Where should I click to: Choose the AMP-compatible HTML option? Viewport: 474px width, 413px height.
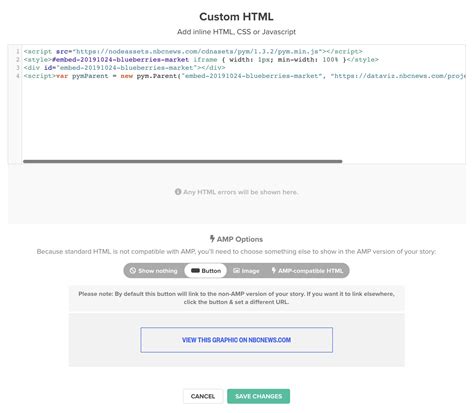[x=307, y=270]
